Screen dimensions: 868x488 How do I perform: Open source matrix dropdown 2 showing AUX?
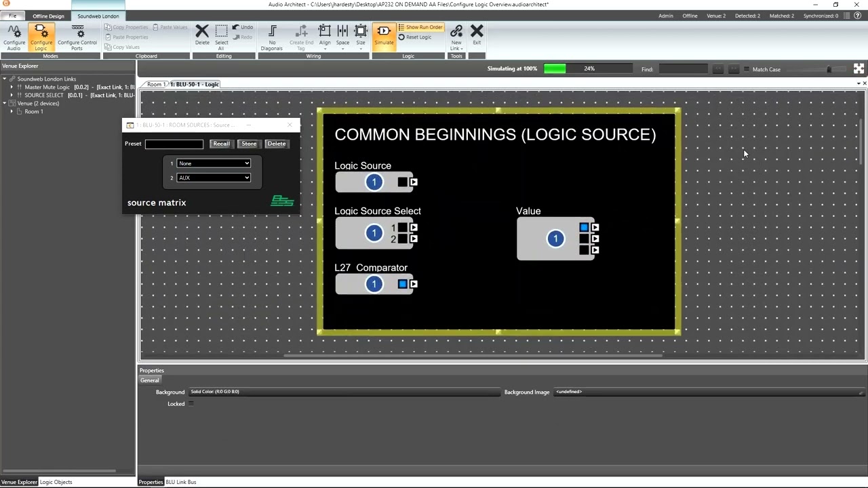pyautogui.click(x=214, y=178)
